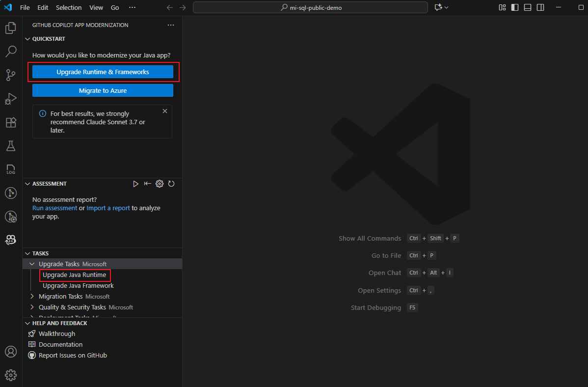Toggle the secondary sidebar icon
The image size is (588, 387).
pos(540,7)
